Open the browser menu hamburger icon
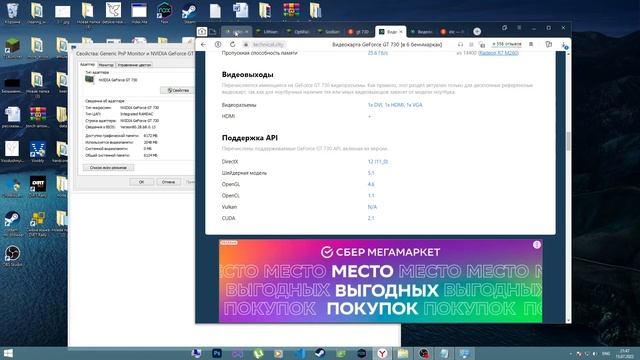 click(519, 28)
